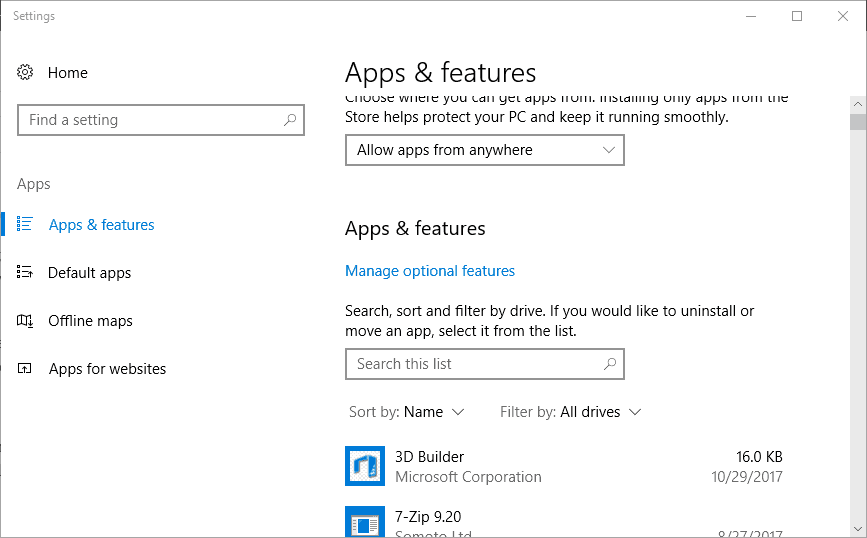The image size is (867, 538).
Task: Open Apps & features in the sidebar
Action: (101, 224)
